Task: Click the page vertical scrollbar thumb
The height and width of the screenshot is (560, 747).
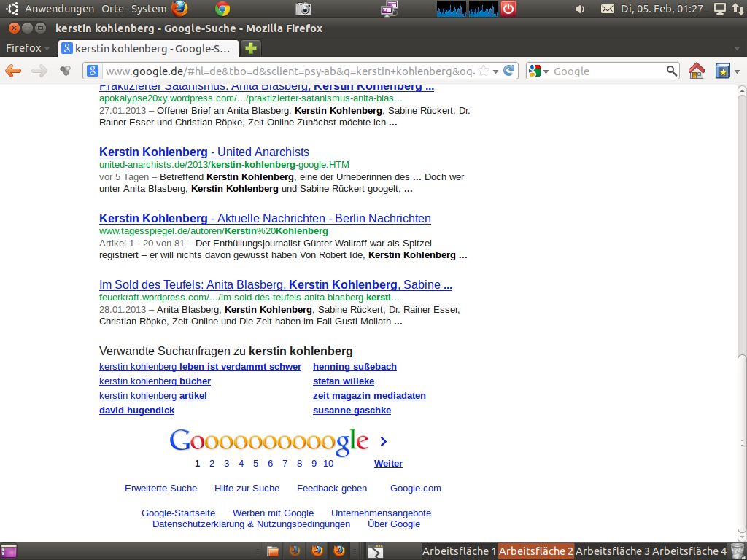Action: [742, 443]
